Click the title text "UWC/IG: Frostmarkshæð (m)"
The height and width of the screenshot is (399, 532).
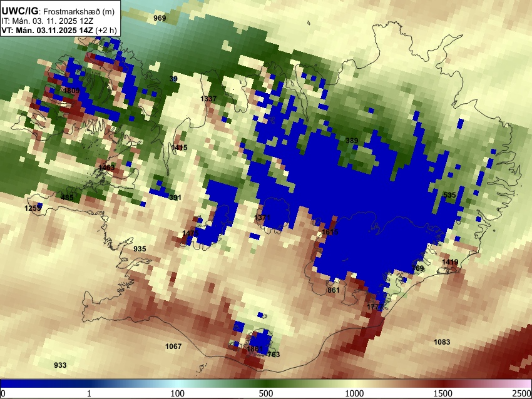[58, 11]
